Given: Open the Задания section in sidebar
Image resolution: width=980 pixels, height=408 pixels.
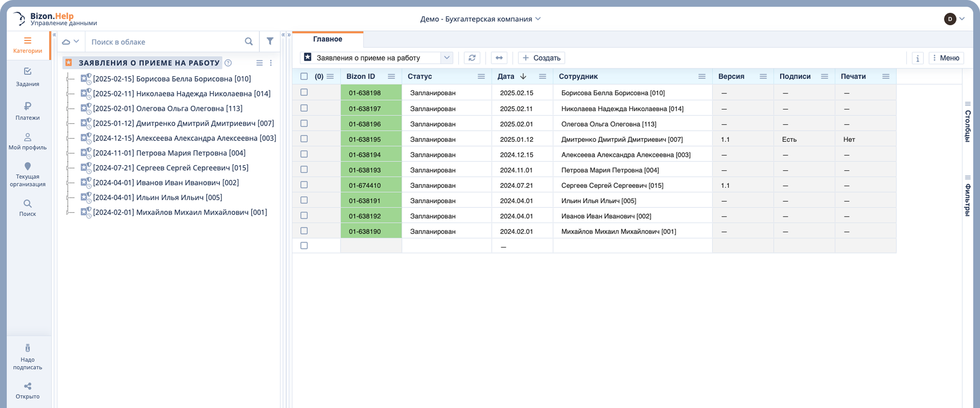Looking at the screenshot, I should pyautogui.click(x=27, y=77).
